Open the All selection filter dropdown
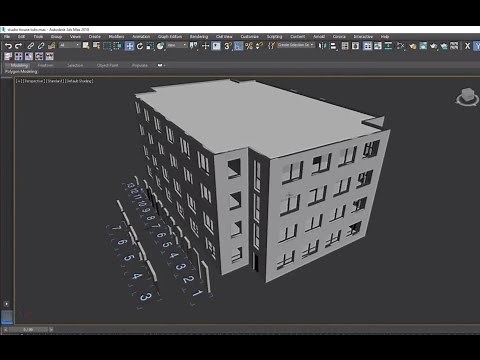480x360 pixels. (69, 45)
